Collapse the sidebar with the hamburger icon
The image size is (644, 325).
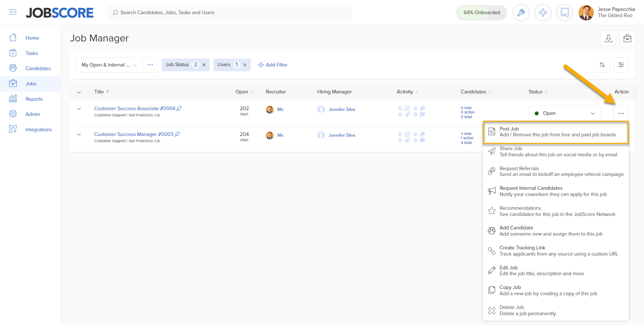(x=13, y=12)
